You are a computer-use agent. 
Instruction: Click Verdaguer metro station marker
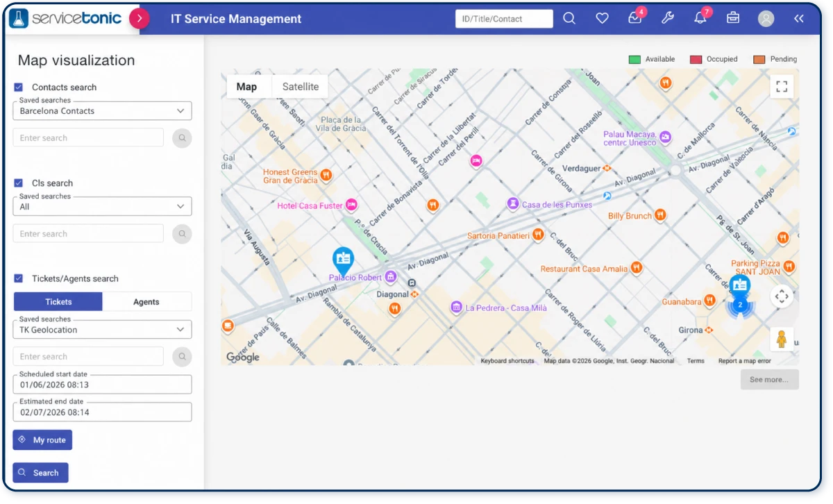pos(606,168)
